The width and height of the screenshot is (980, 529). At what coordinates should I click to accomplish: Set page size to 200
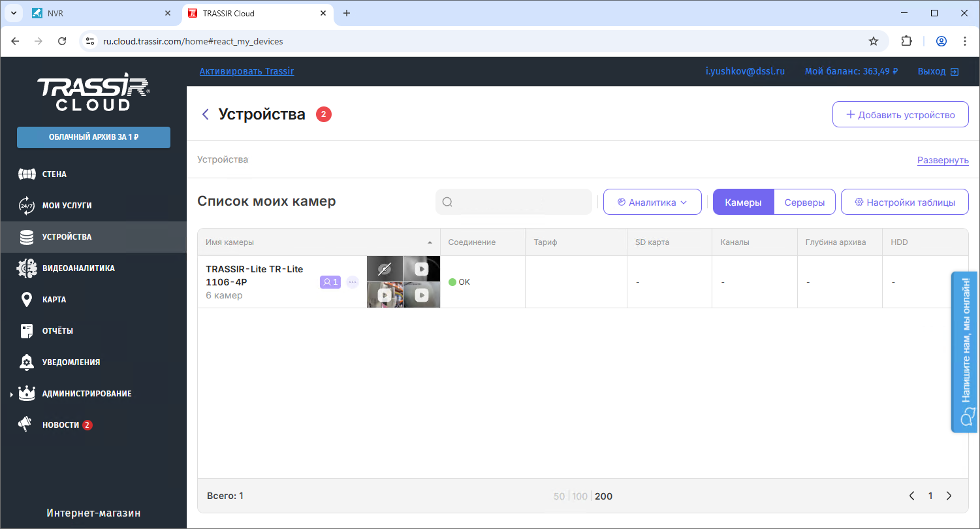[x=604, y=496]
